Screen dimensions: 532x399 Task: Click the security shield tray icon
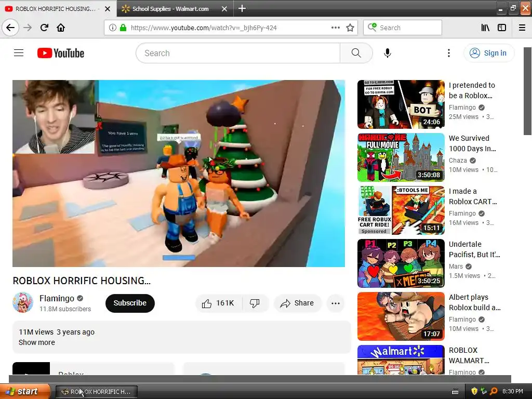[x=474, y=391]
